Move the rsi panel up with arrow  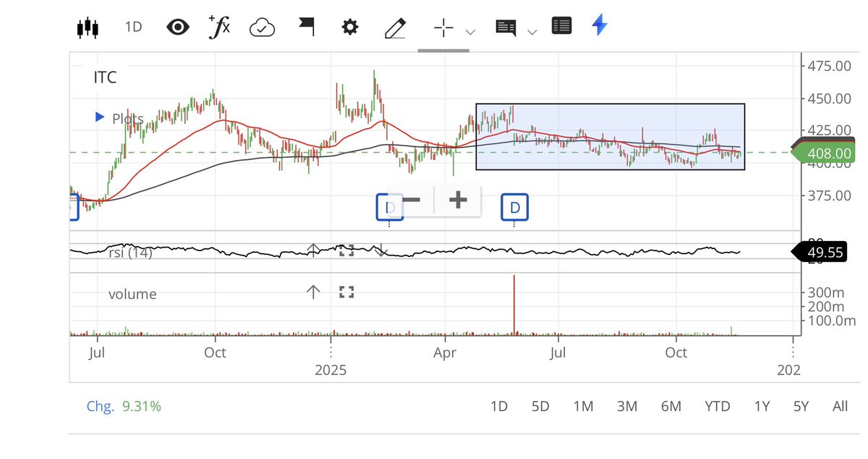pyautogui.click(x=312, y=250)
